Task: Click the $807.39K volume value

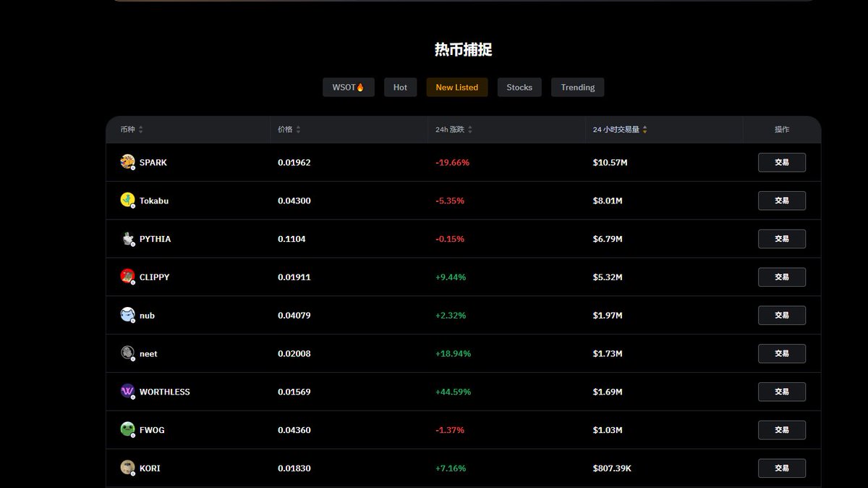Action: coord(613,468)
